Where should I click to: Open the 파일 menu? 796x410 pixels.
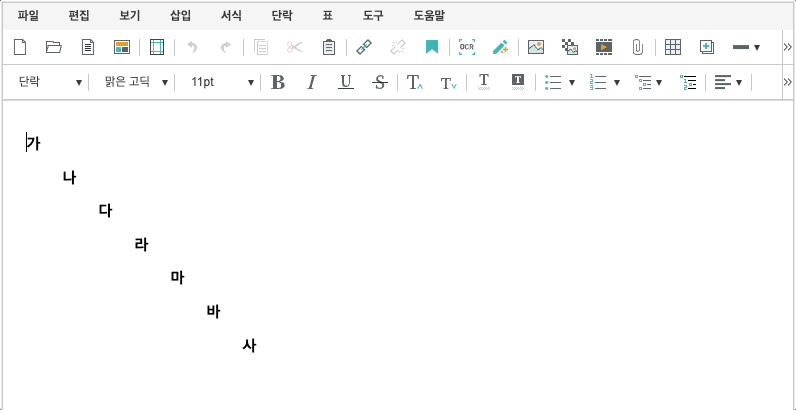point(28,15)
